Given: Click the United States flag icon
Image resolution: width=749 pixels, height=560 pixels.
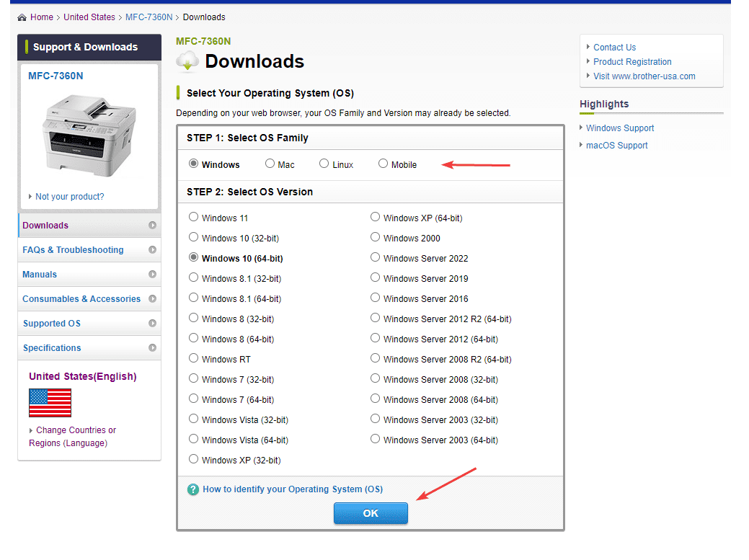Looking at the screenshot, I should (x=50, y=403).
